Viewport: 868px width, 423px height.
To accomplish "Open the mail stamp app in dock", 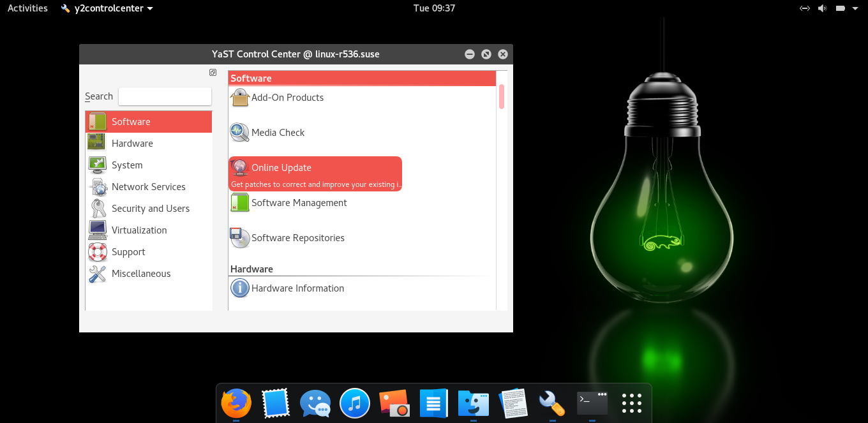I will point(276,403).
